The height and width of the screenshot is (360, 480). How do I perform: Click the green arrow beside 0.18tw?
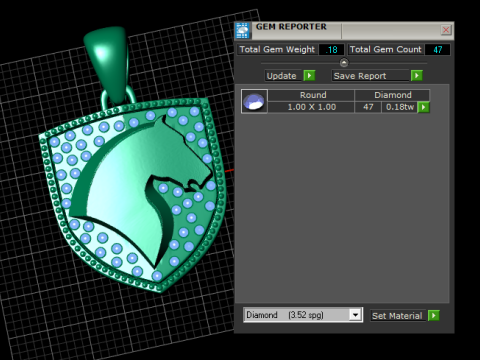coord(423,107)
